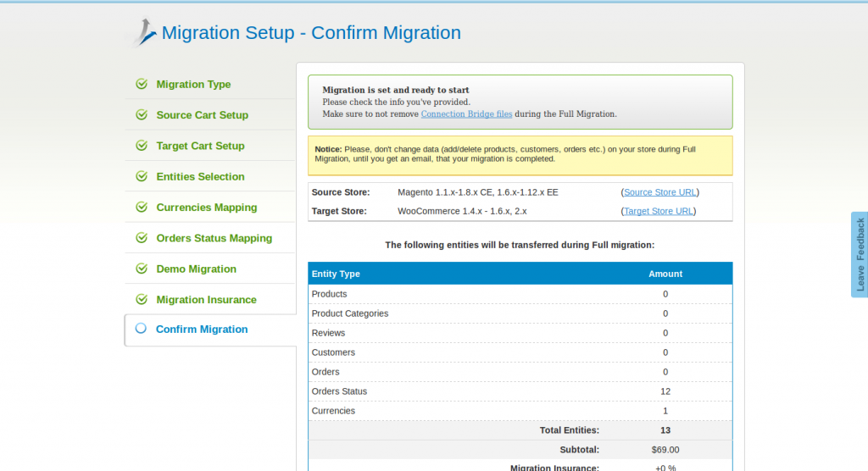
Task: Click the checkmark icon next to Target Cart Setup
Action: coord(142,146)
